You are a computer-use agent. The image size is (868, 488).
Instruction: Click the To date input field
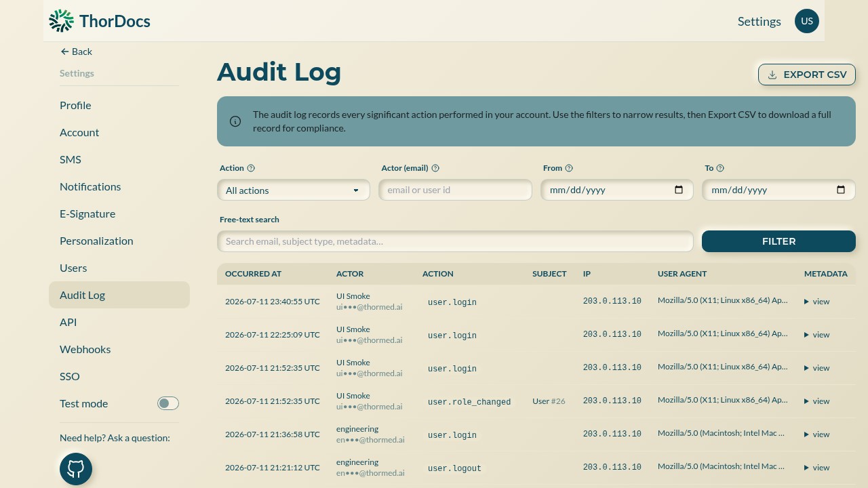(x=778, y=190)
